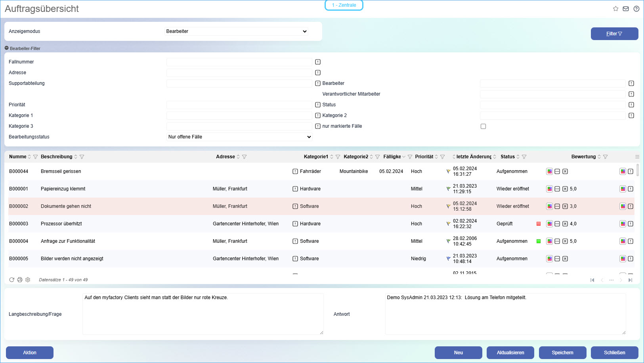Viewport: 644px width, 363px height.
Task: Open the Anzeigemodus dropdown
Action: 237,31
